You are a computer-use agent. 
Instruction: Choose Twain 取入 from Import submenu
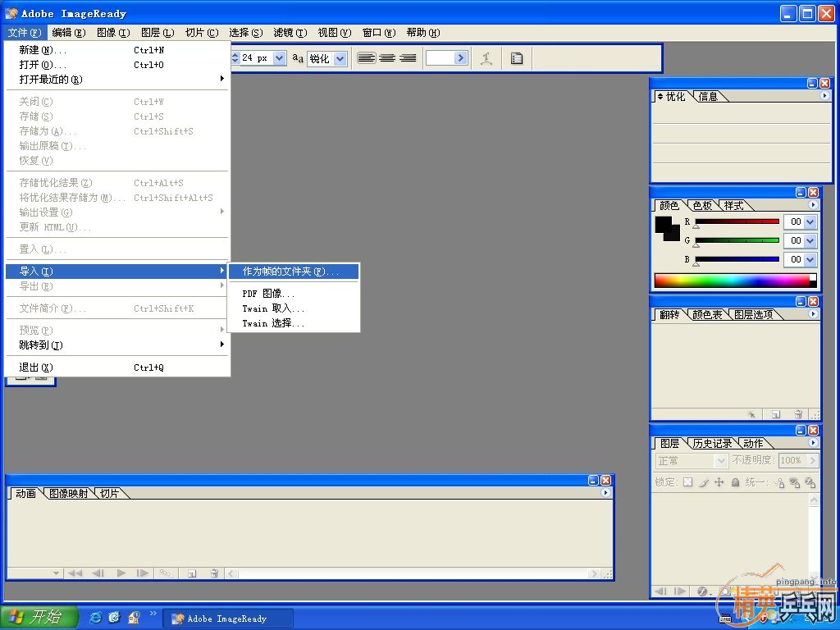tap(294, 308)
